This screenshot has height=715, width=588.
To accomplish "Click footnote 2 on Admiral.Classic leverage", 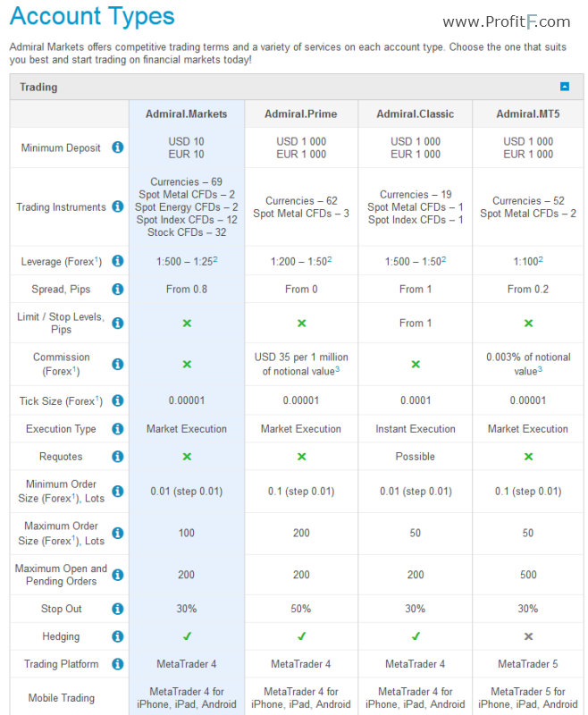I will point(444,259).
